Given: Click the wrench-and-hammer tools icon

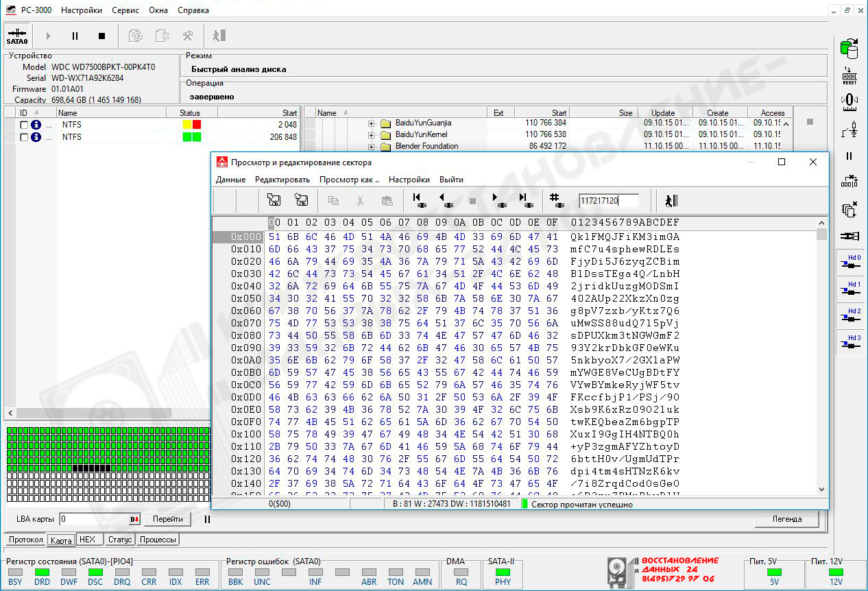Looking at the screenshot, I should [187, 36].
